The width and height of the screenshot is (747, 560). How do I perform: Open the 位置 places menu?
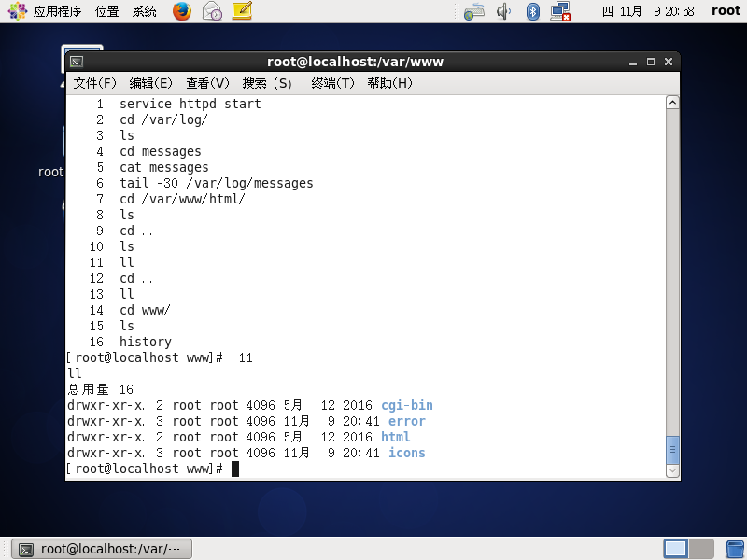pyautogui.click(x=107, y=11)
